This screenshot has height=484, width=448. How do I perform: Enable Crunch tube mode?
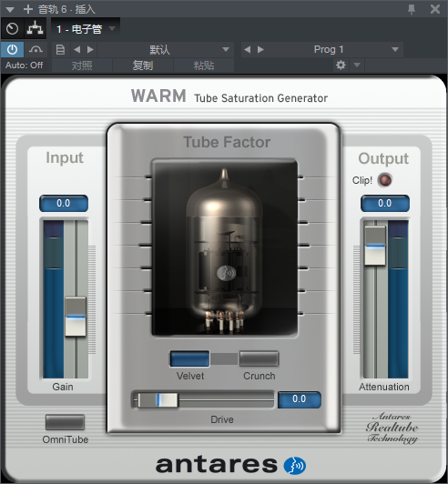coord(259,358)
